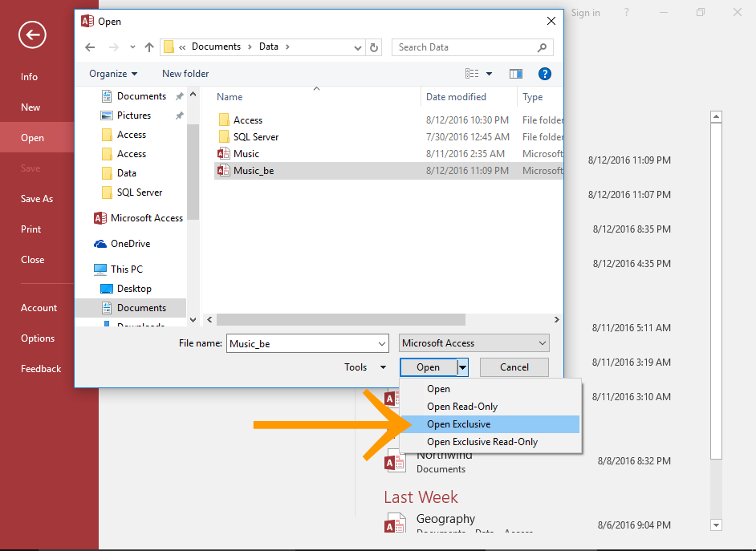Viewport: 756px width, 551px height.
Task: Click Microsoft Access in navigation pane
Action: click(146, 218)
